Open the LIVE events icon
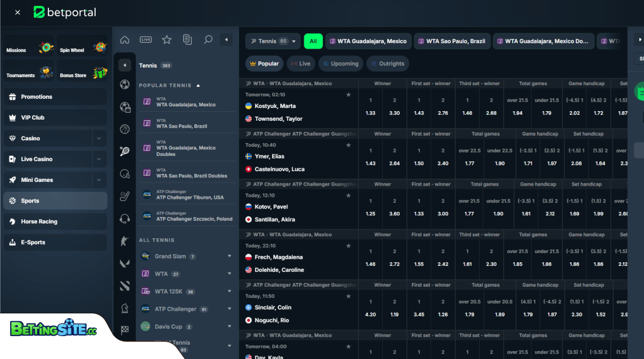Viewport: 644px width, 359px height. pyautogui.click(x=146, y=40)
